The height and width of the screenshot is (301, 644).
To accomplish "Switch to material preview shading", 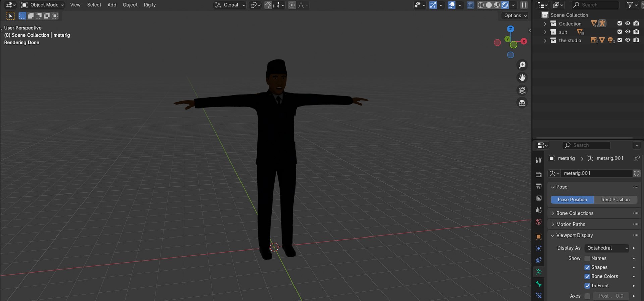I will [x=497, y=5].
